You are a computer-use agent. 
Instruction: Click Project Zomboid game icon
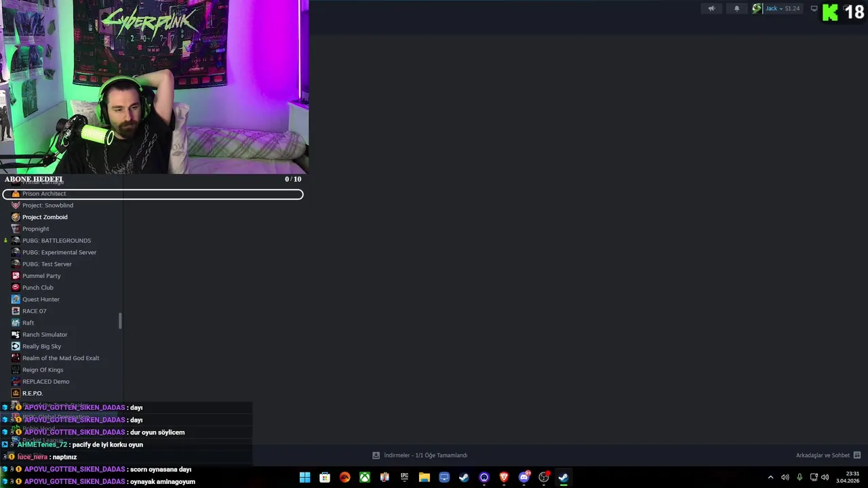pos(16,217)
